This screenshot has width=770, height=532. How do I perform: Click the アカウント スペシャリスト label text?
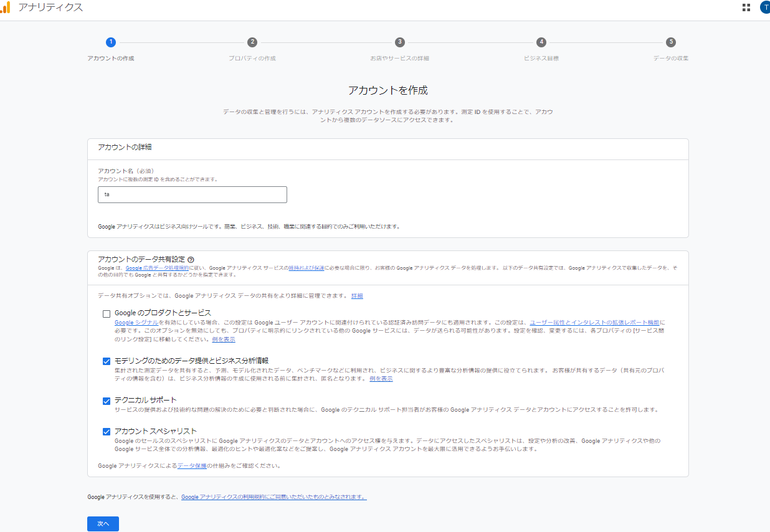click(x=156, y=431)
